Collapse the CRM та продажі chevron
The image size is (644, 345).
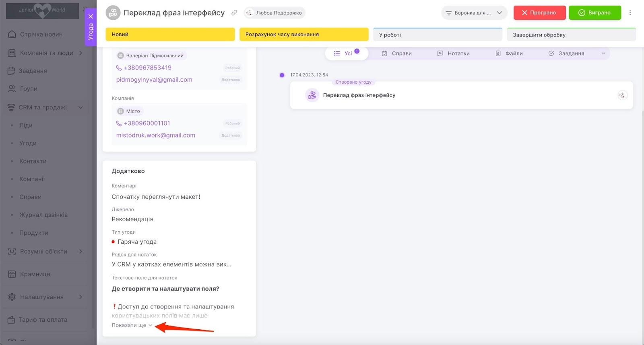pos(80,107)
